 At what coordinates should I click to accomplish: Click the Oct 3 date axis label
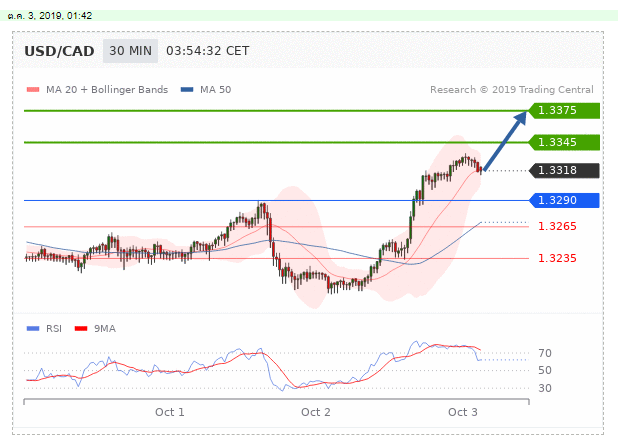click(463, 412)
